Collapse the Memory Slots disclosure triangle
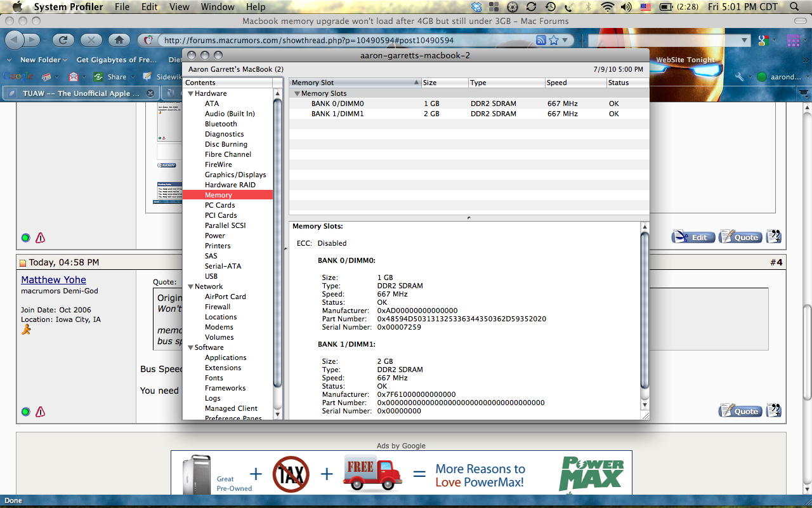812x508 pixels. coord(297,93)
